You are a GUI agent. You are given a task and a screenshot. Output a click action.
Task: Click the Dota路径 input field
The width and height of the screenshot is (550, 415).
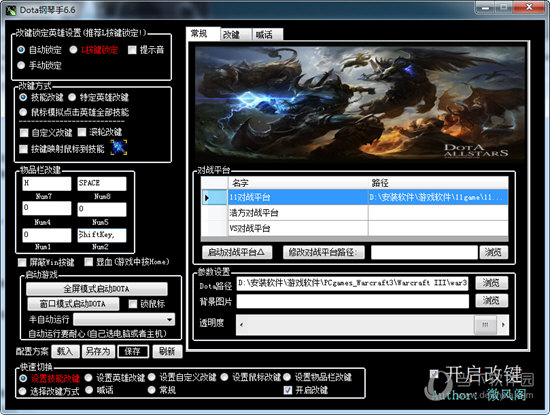pyautogui.click(x=353, y=283)
